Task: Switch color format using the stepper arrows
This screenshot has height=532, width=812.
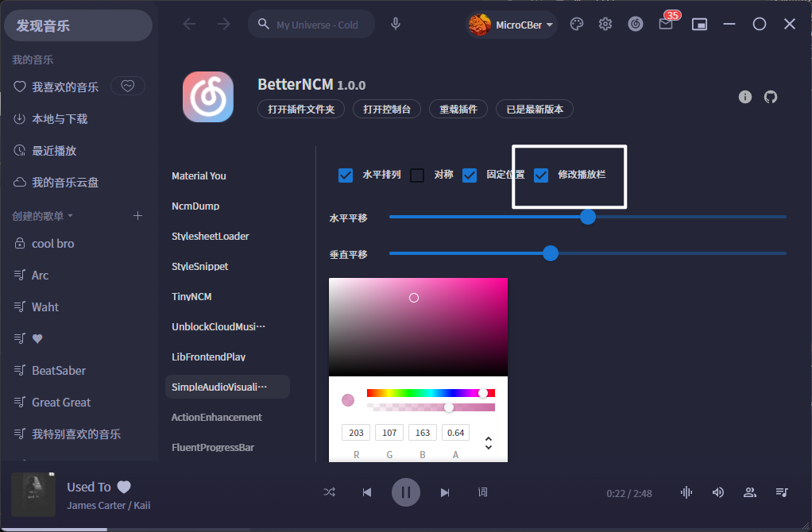Action: [488, 443]
